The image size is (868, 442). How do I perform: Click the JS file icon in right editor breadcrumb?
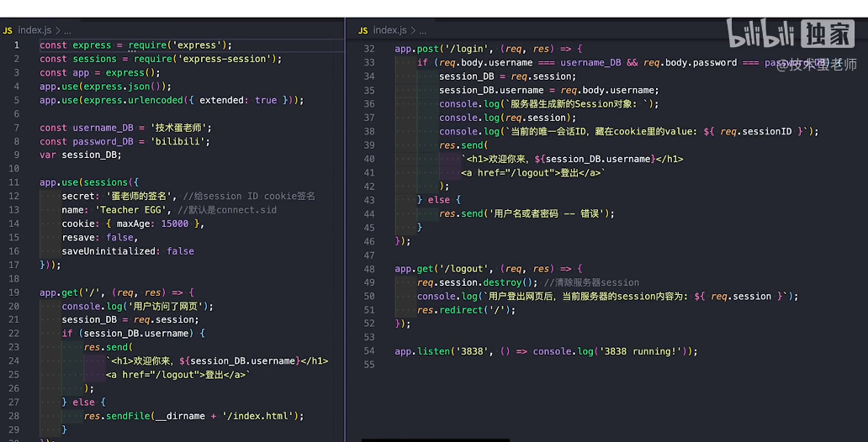click(x=363, y=30)
